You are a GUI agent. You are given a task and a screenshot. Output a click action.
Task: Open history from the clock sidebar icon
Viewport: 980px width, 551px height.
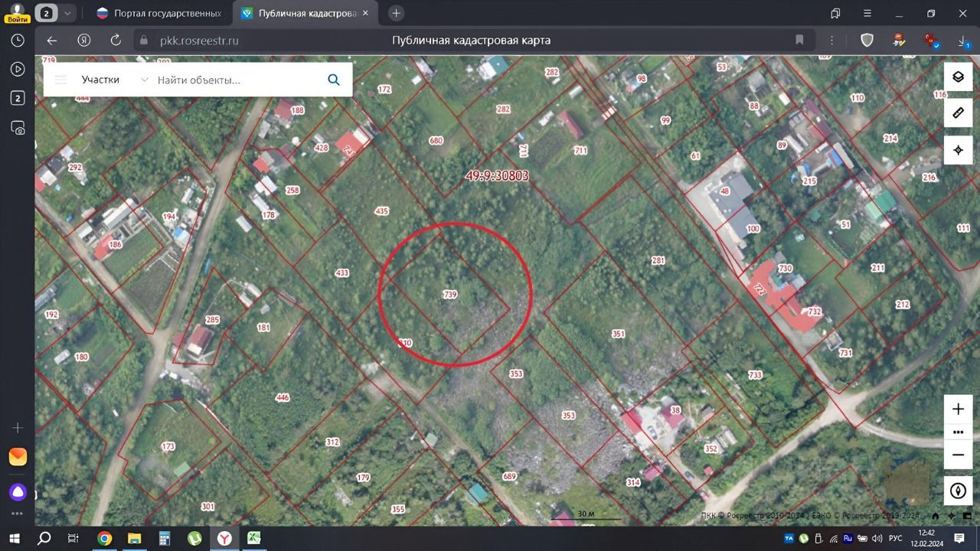17,41
